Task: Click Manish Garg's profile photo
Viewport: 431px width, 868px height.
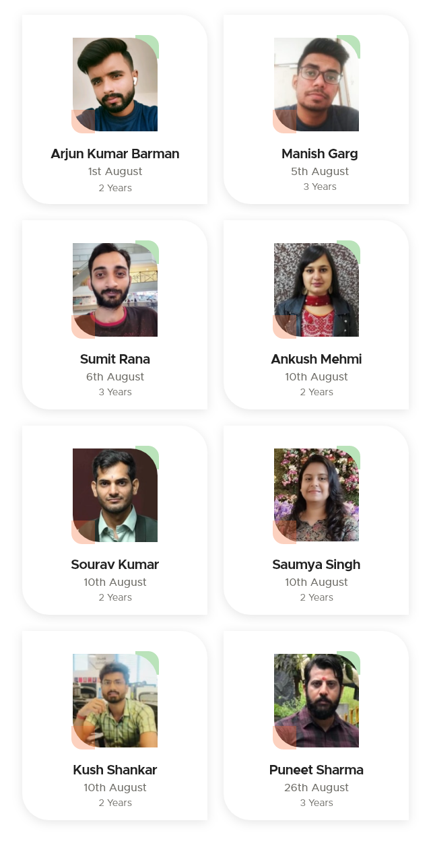Action: pos(317,84)
